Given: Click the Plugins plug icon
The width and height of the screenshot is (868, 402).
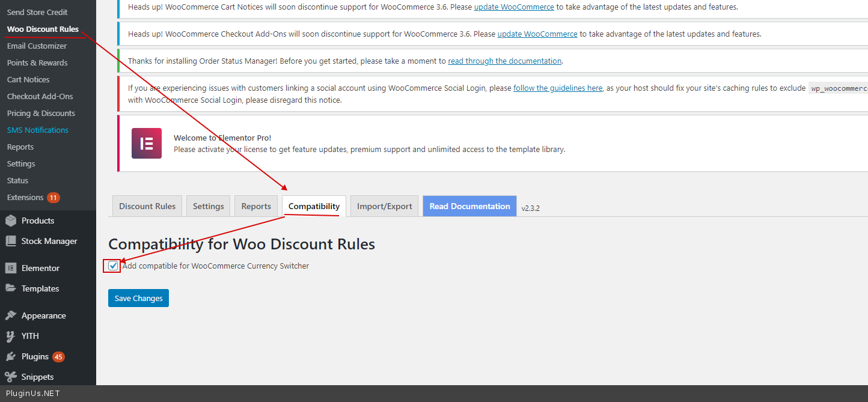Looking at the screenshot, I should (11, 356).
